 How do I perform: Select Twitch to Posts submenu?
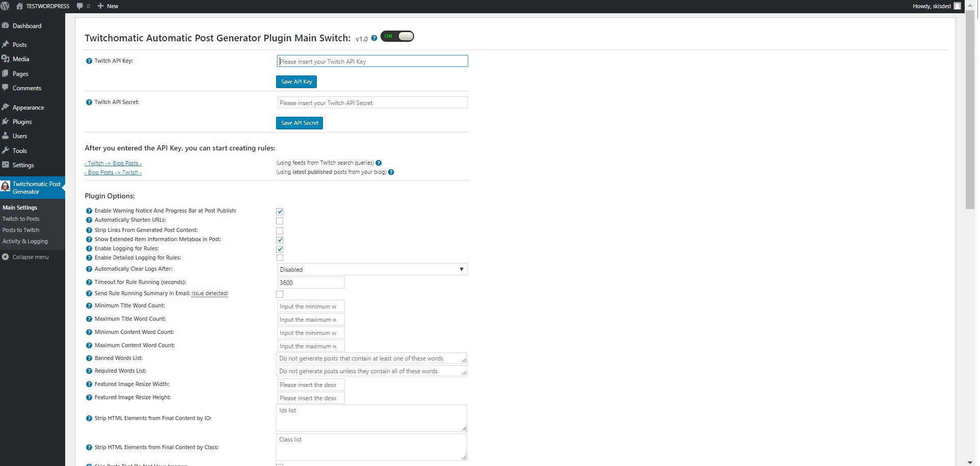coord(21,219)
